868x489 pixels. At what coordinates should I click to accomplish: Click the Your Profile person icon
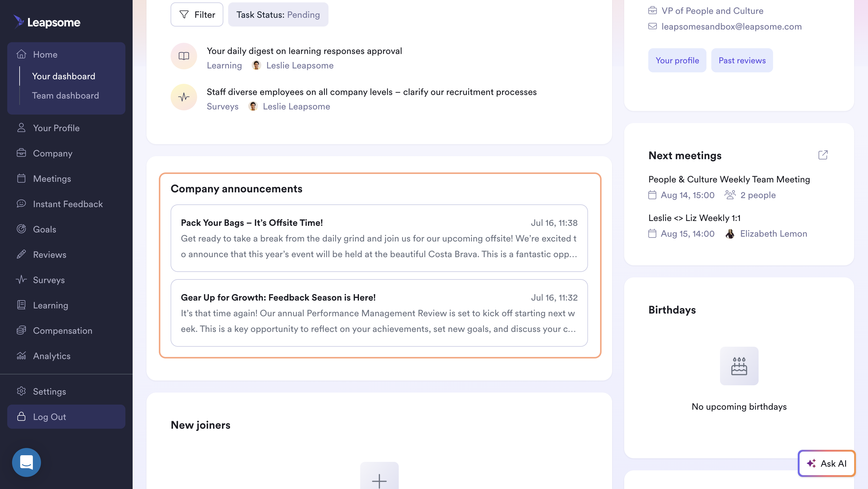point(21,128)
